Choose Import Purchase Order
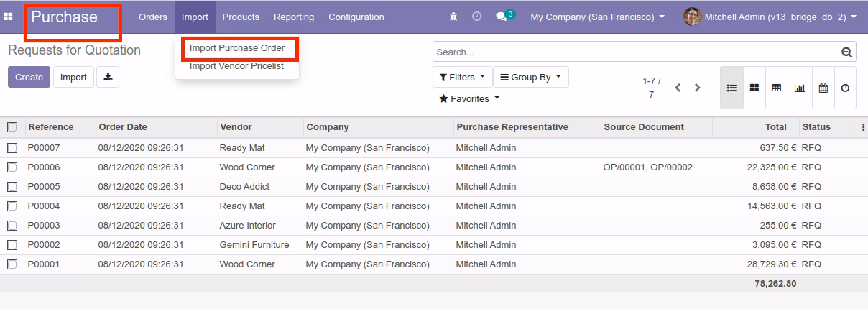The height and width of the screenshot is (309, 868). click(x=237, y=48)
